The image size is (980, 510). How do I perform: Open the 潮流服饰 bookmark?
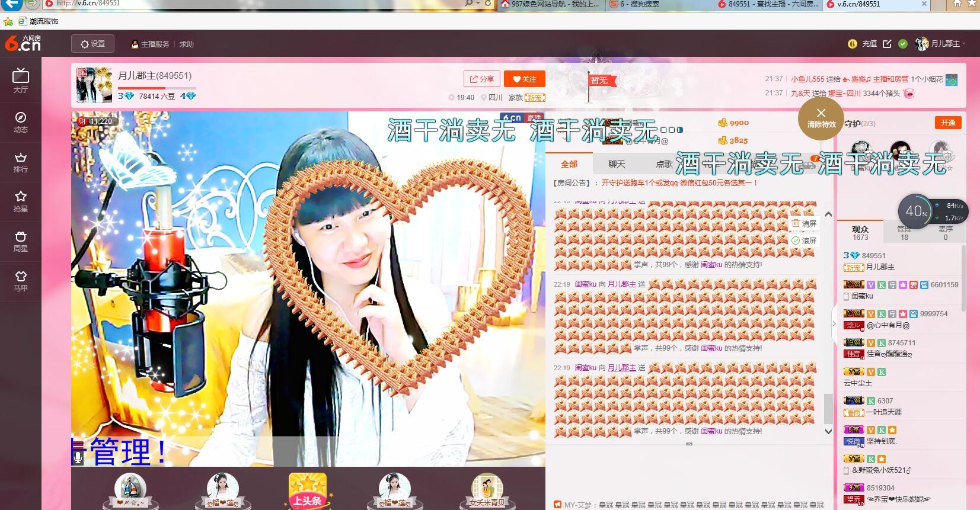coord(39,21)
